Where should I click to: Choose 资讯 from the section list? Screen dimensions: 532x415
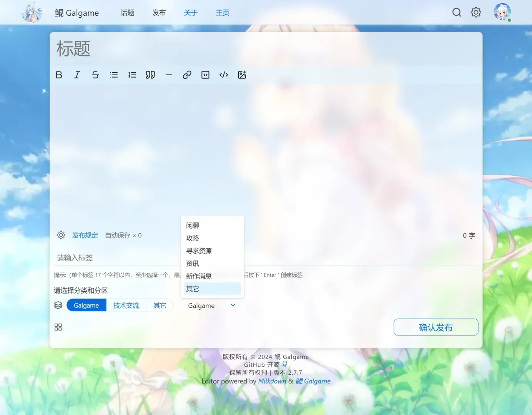coord(213,264)
